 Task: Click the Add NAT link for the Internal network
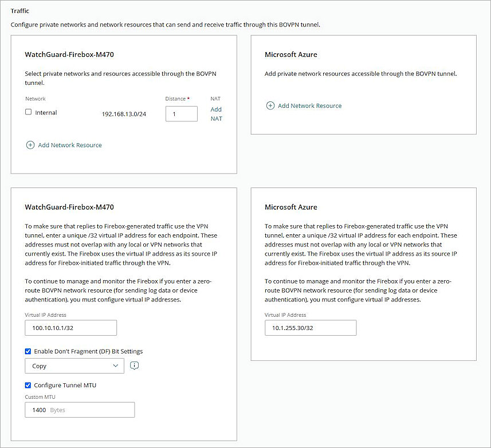[216, 113]
